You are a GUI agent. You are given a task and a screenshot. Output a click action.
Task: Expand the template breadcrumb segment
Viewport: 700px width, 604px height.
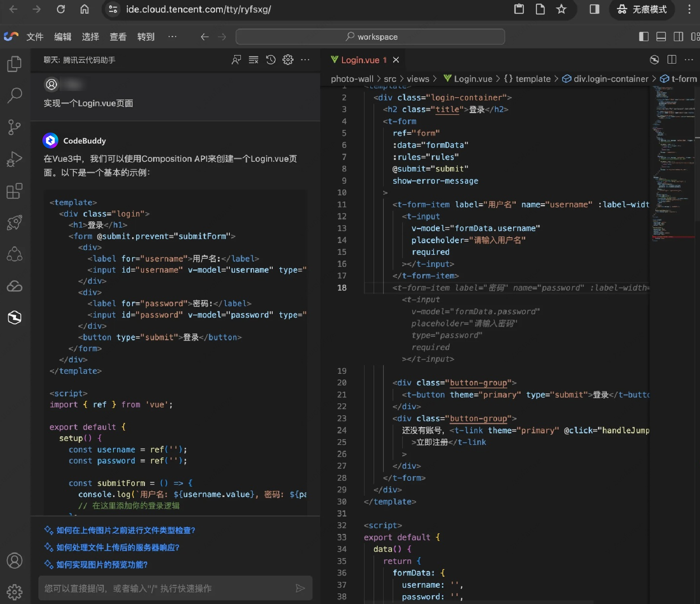pyautogui.click(x=533, y=79)
